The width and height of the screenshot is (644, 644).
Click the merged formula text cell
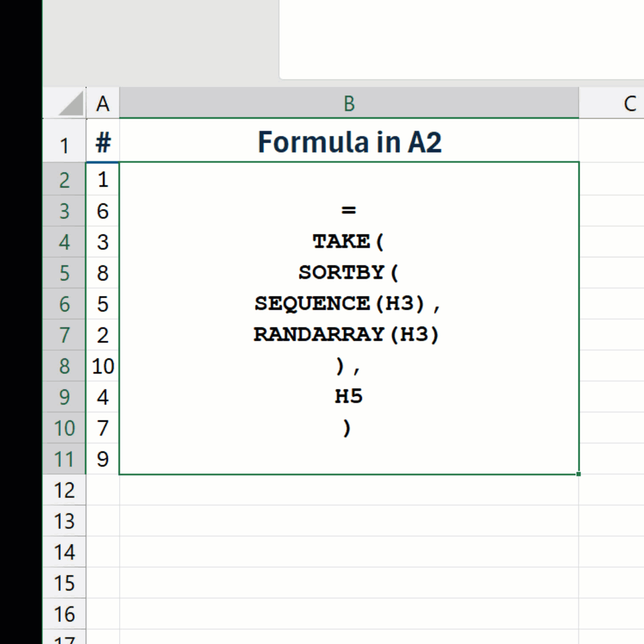(x=349, y=318)
